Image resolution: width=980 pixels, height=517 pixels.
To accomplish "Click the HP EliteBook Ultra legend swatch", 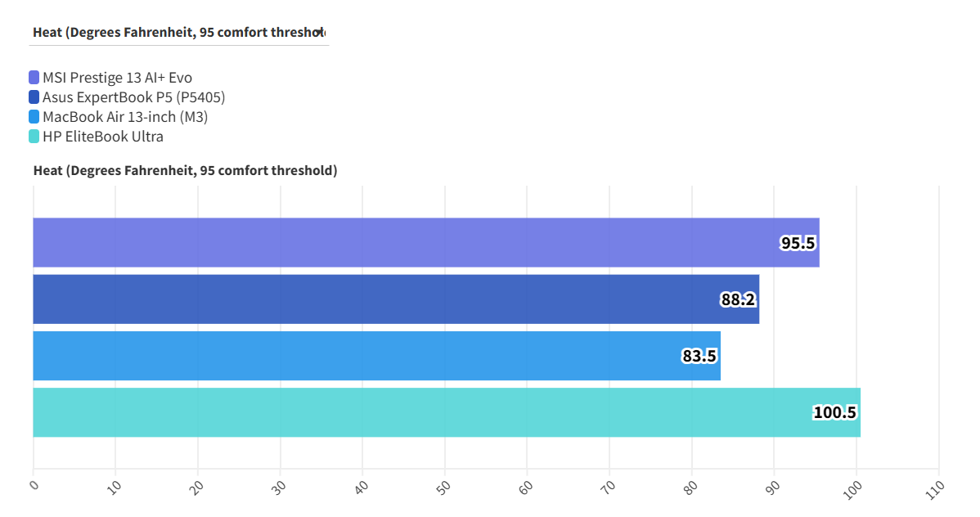I will pyautogui.click(x=34, y=137).
